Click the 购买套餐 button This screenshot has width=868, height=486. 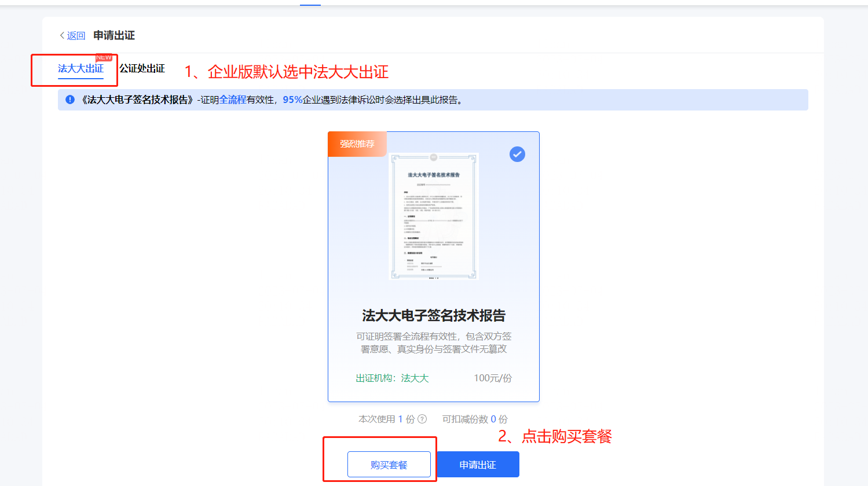[389, 465]
